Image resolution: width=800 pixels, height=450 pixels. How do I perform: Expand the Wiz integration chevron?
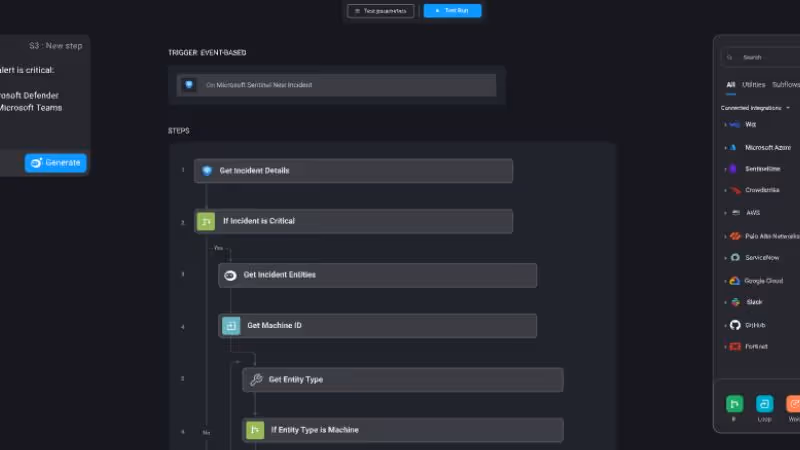(726, 124)
